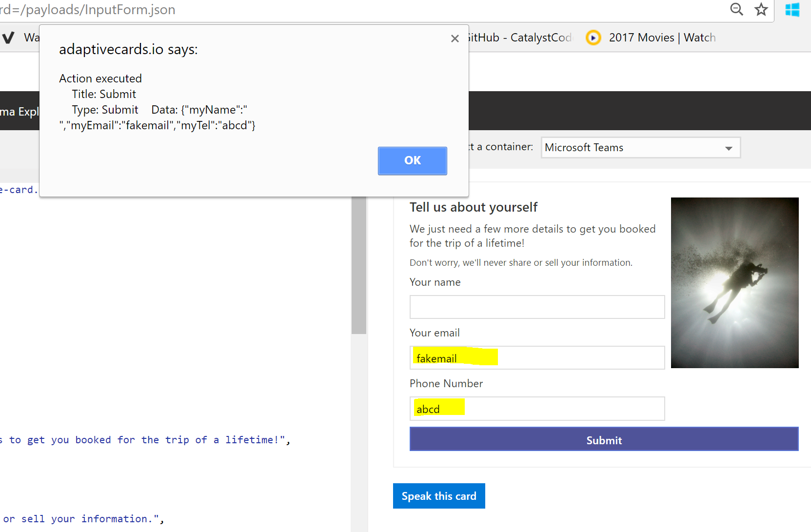811x532 pixels.
Task: Click the zoom magnifier icon in the address bar
Action: tap(737, 9)
